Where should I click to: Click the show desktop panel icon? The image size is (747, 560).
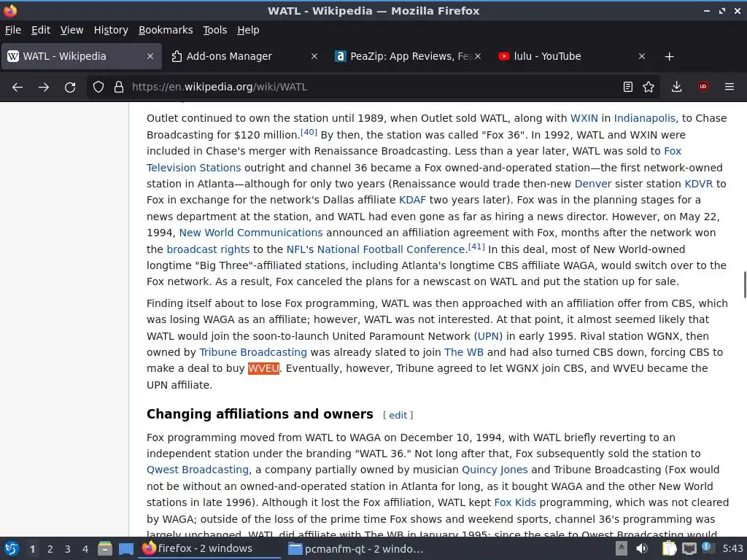tap(125, 548)
